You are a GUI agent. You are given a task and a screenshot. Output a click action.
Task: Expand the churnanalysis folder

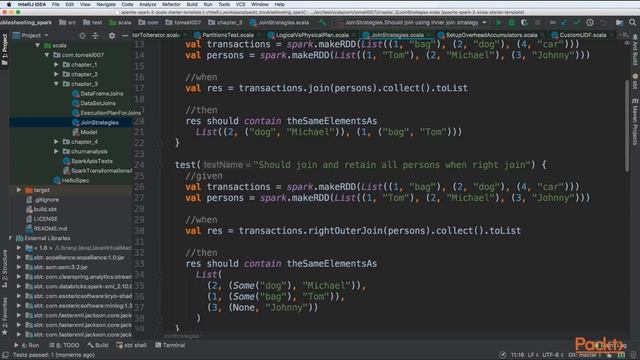[56, 151]
